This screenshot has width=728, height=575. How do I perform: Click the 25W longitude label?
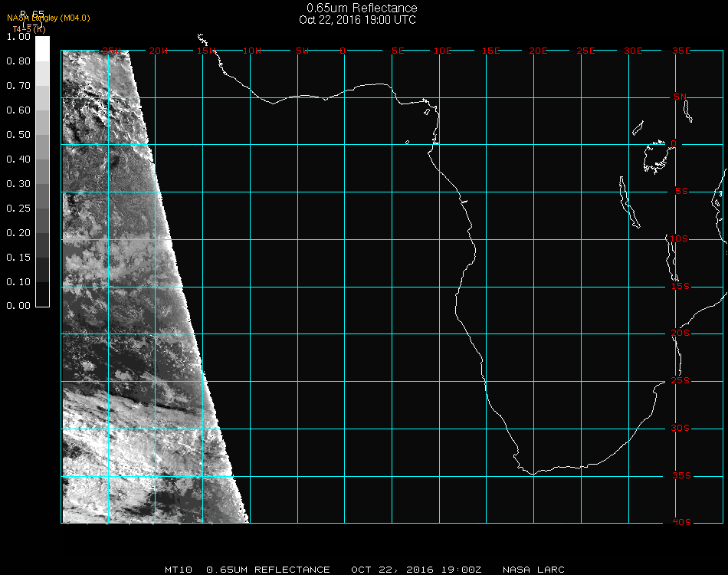112,51
